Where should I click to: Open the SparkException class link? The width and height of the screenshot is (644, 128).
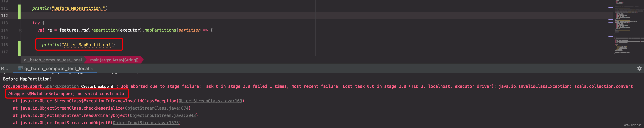(61, 86)
